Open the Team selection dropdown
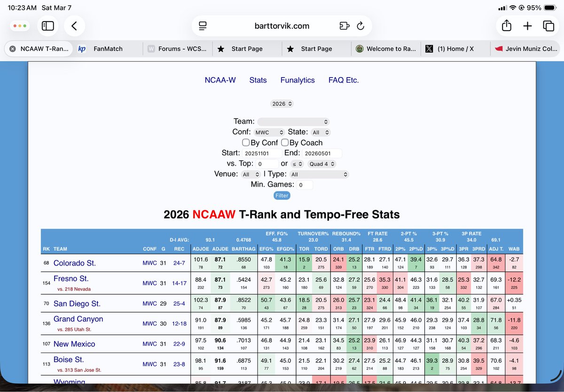The height and width of the screenshot is (392, 564). point(294,121)
